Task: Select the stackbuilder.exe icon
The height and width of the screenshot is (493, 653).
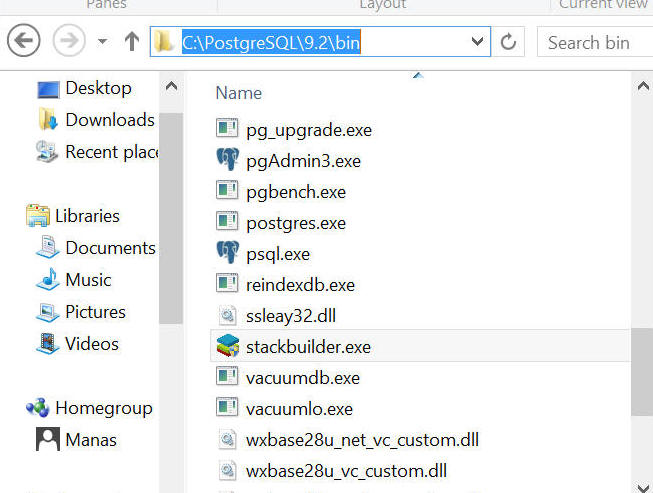Action: pos(227,346)
